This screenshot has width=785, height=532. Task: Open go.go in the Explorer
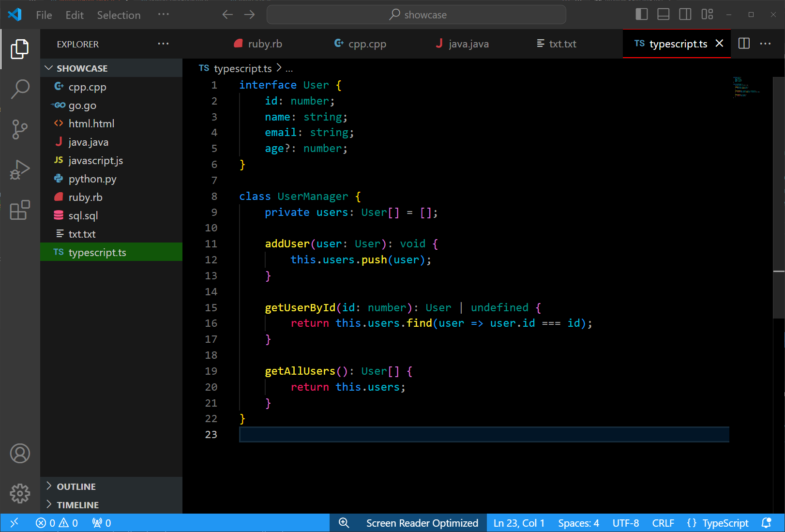tap(111, 105)
